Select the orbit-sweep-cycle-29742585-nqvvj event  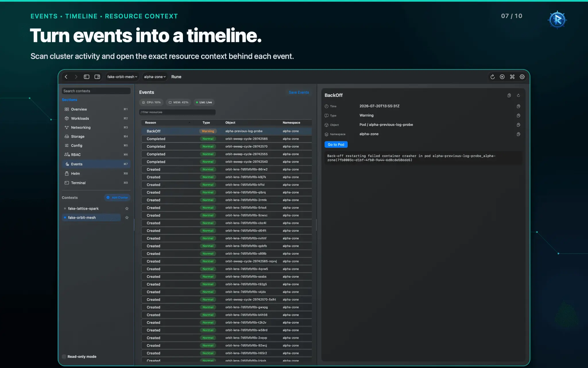[227, 261]
